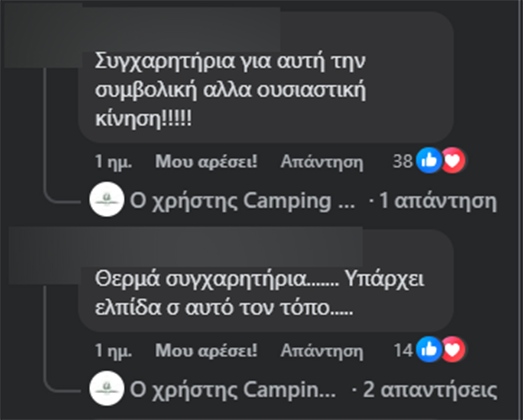Click the blue thumbs-up reaction icon beside count 14
Image resolution: width=523 pixels, height=420 pixels.
[429, 350]
